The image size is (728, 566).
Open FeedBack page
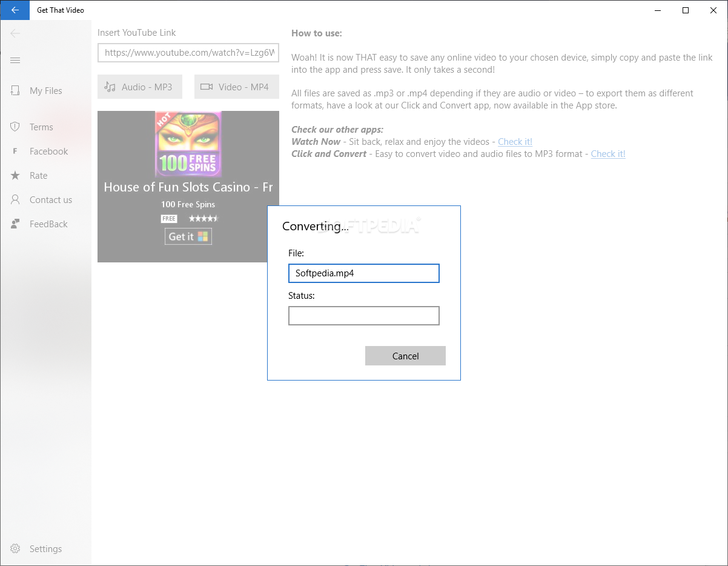pyautogui.click(x=45, y=224)
